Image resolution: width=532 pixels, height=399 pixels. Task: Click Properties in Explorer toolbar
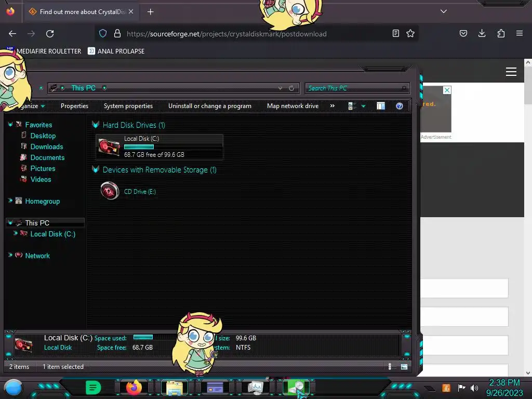click(74, 106)
